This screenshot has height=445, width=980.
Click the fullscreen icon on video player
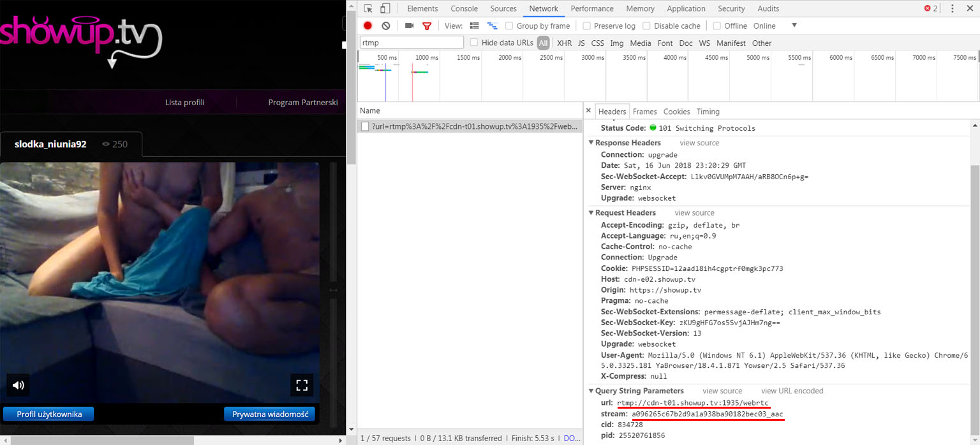(302, 384)
